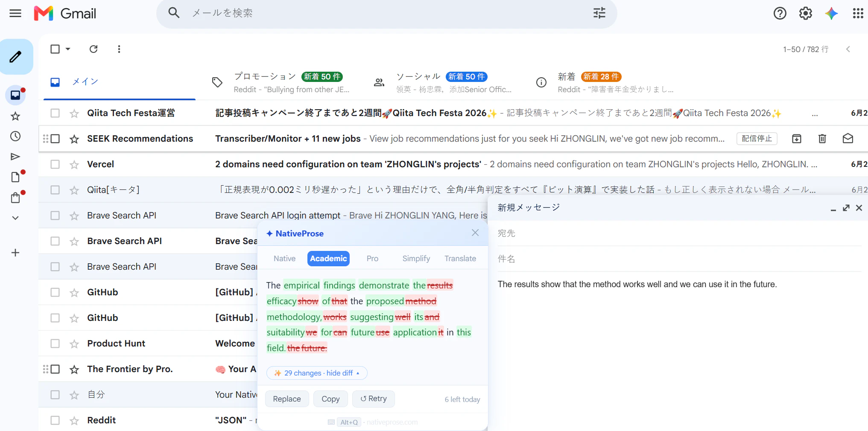
Task: Select the Pro mode in NativeProse
Action: pos(372,259)
